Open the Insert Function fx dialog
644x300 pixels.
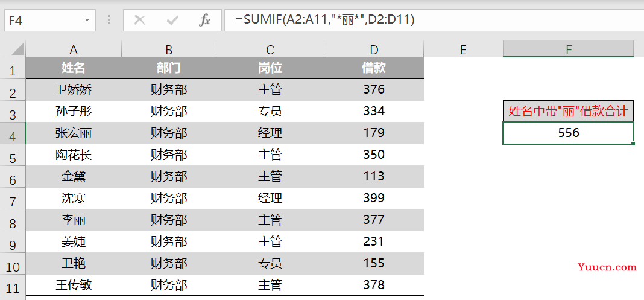(204, 20)
